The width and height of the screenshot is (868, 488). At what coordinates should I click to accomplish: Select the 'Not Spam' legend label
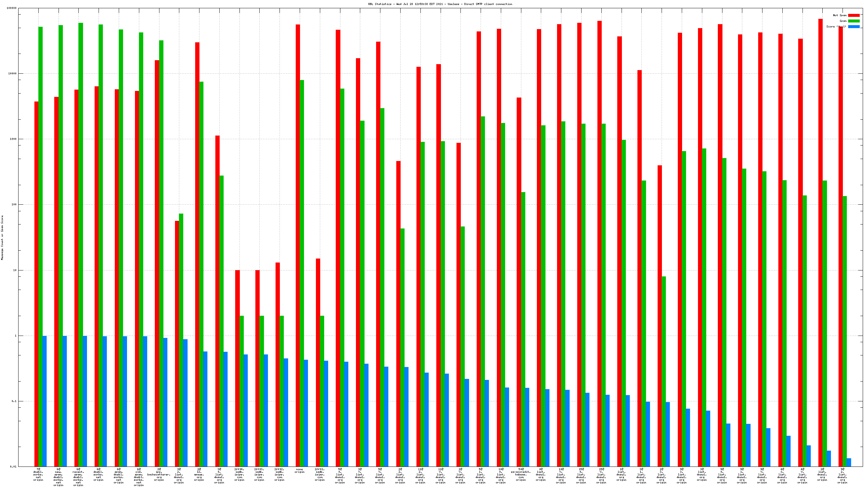pos(839,15)
